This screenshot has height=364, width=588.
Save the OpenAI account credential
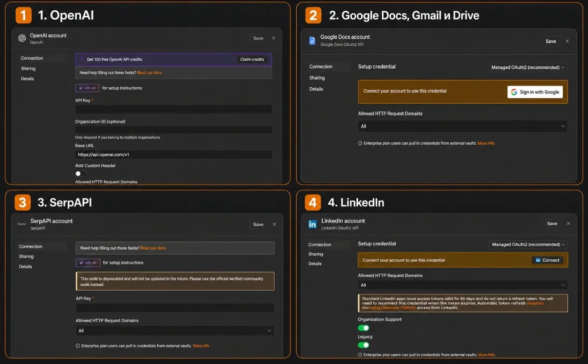coord(258,38)
